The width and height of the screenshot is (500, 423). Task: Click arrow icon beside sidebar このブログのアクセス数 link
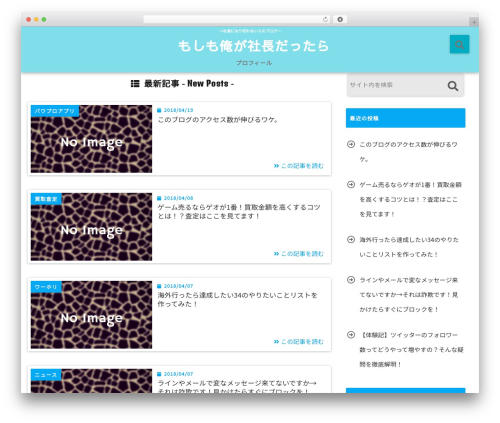pyautogui.click(x=351, y=144)
